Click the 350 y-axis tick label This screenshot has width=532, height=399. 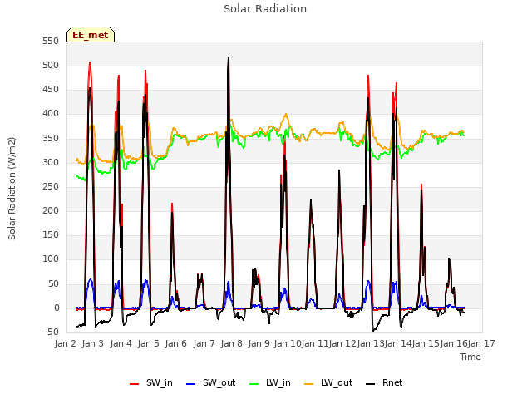[51, 139]
